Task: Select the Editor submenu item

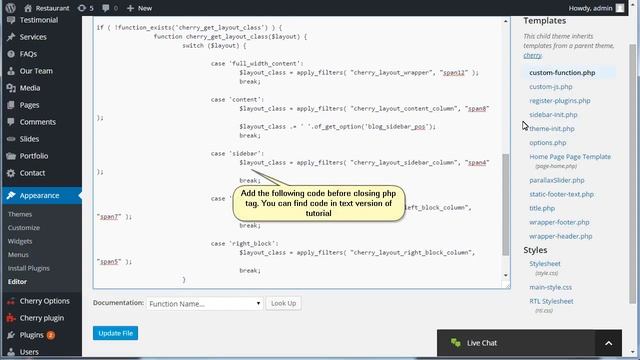Action: [x=17, y=282]
